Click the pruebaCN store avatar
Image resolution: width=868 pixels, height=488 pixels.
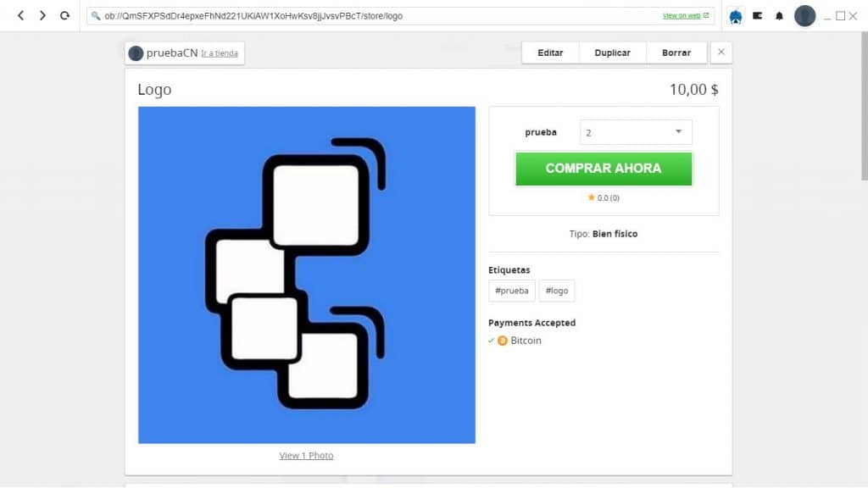136,53
